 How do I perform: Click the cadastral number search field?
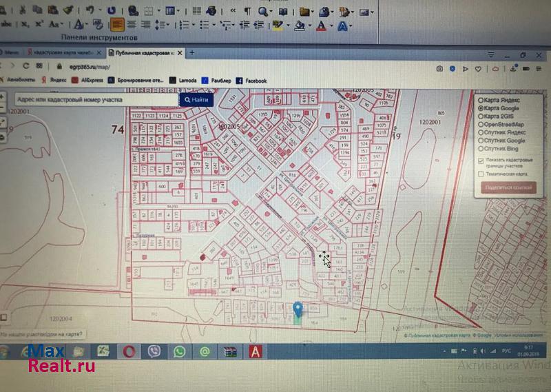[95, 99]
